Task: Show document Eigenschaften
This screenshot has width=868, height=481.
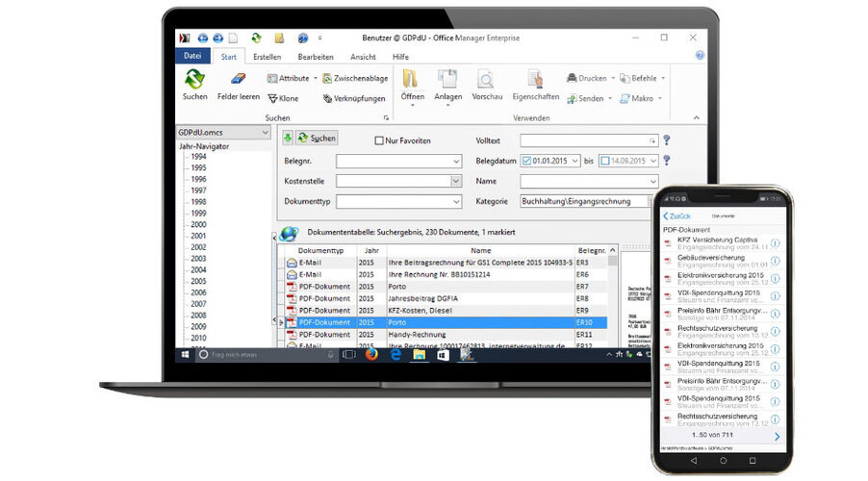Action: tap(535, 85)
